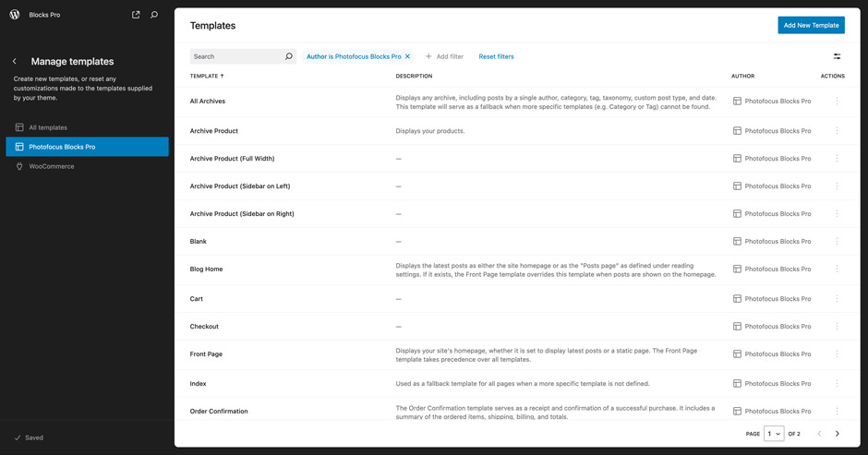Sort by the Template column header
This screenshot has width=868, height=455.
[207, 77]
